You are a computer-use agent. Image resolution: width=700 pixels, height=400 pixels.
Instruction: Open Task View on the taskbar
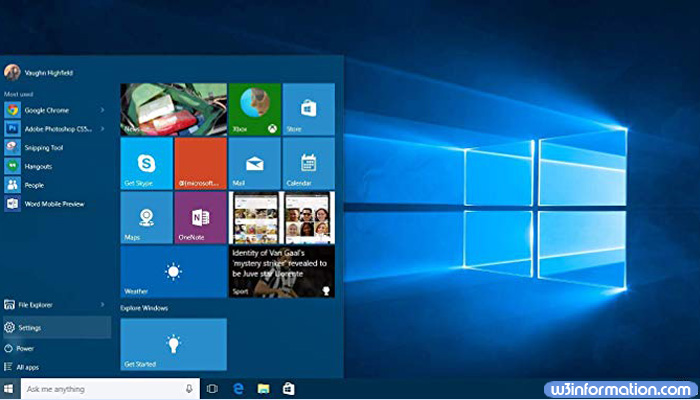click(x=212, y=389)
